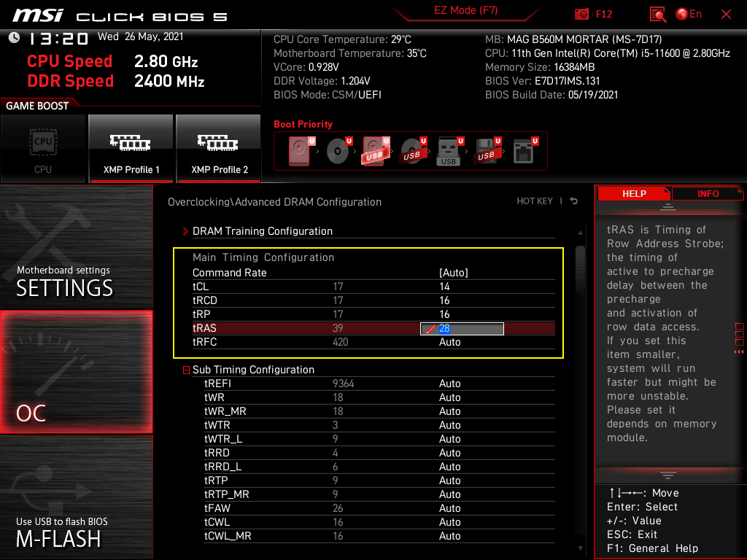Select the tCL value 14

click(444, 287)
